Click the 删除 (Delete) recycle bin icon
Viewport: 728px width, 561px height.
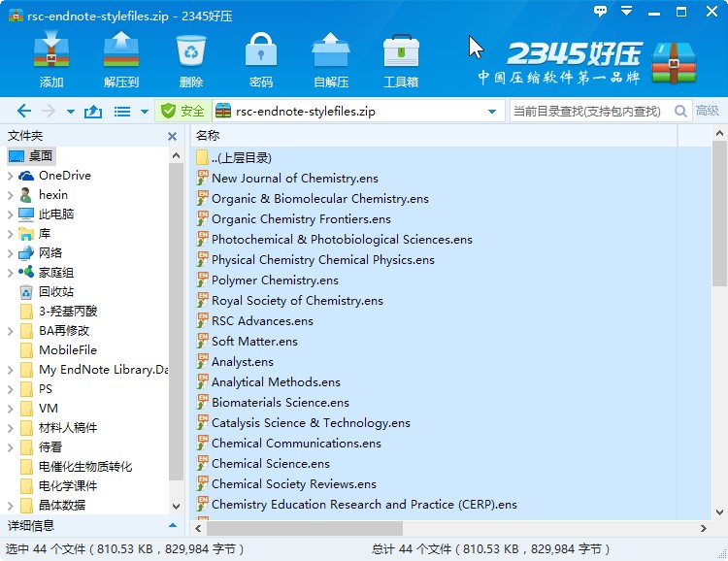[x=191, y=59]
